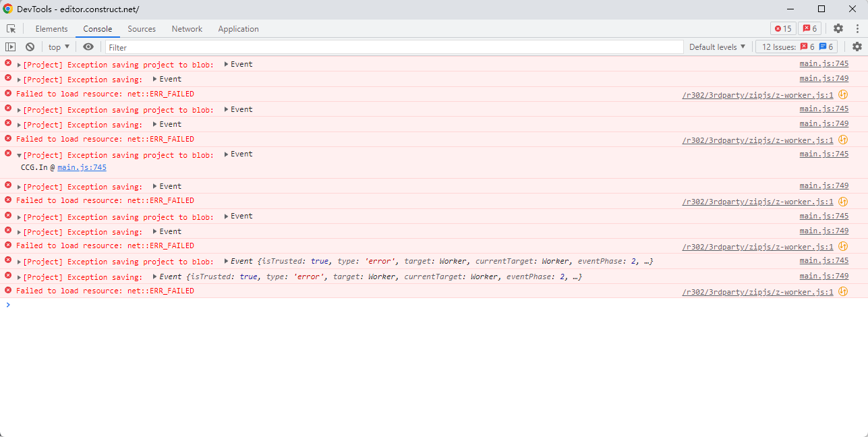Open the top frame context dropdown
This screenshot has height=437, width=868.
click(x=58, y=46)
